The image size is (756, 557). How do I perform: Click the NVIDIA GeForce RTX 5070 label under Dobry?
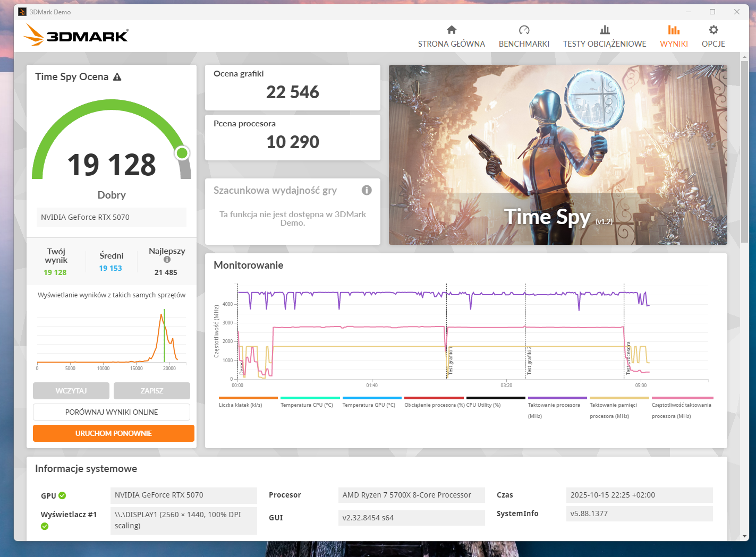click(112, 217)
